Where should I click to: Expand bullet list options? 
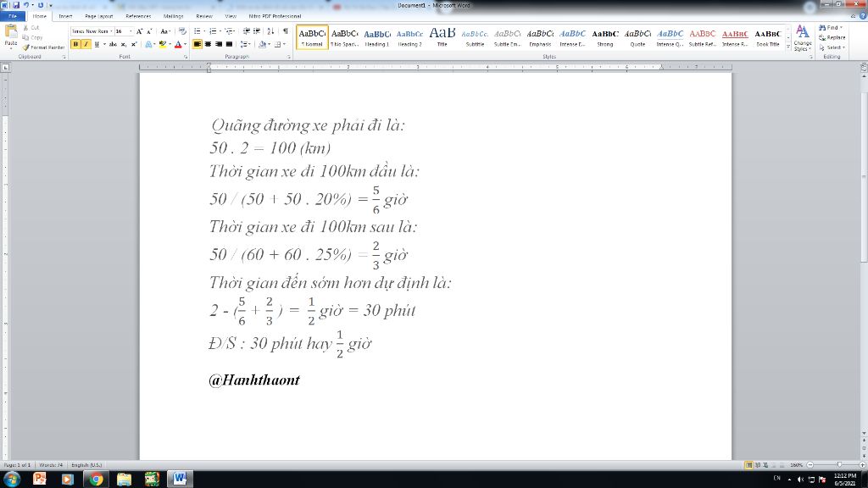(204, 31)
